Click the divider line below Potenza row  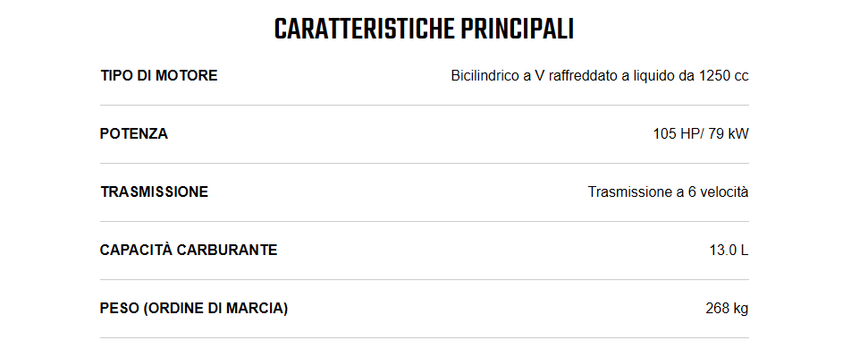(424, 164)
